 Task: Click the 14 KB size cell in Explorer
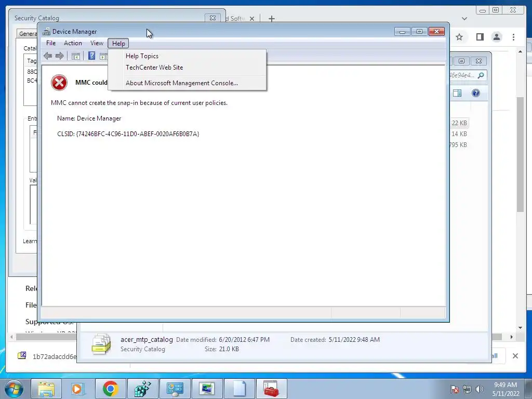coord(459,134)
